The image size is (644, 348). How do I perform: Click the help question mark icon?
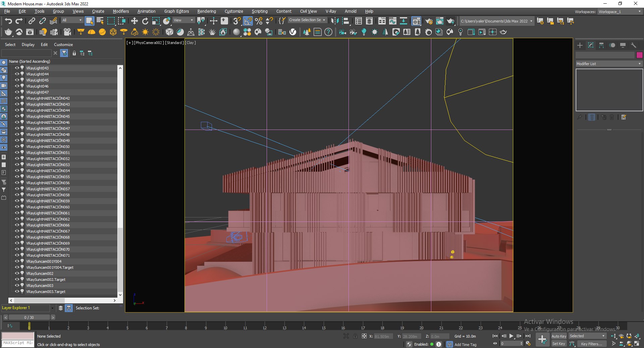[x=328, y=32]
